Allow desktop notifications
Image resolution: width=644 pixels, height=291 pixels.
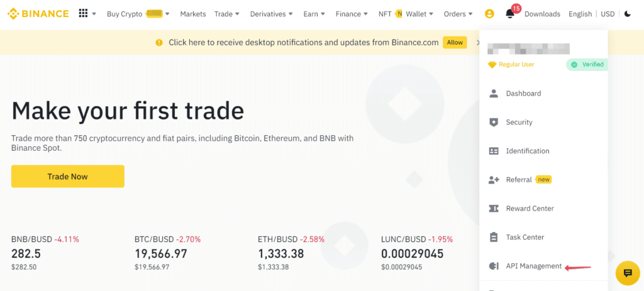coord(455,42)
